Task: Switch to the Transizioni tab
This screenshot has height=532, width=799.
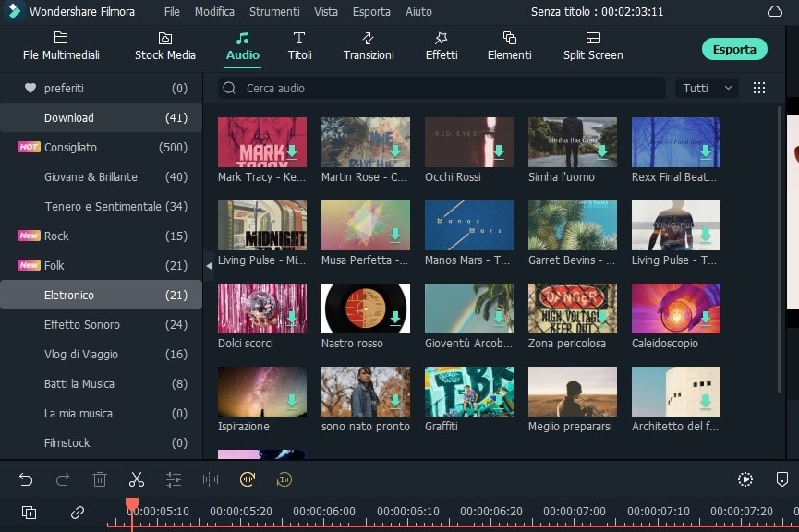Action: (x=369, y=45)
